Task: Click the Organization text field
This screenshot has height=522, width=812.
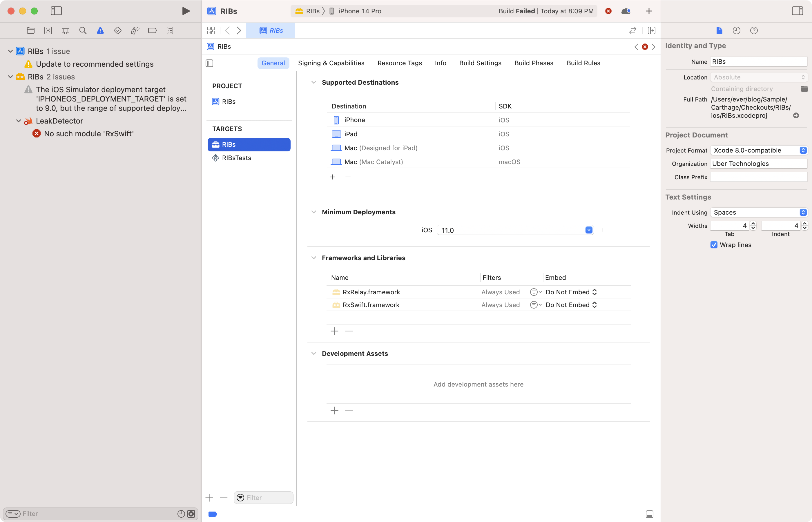Action: tap(758, 164)
